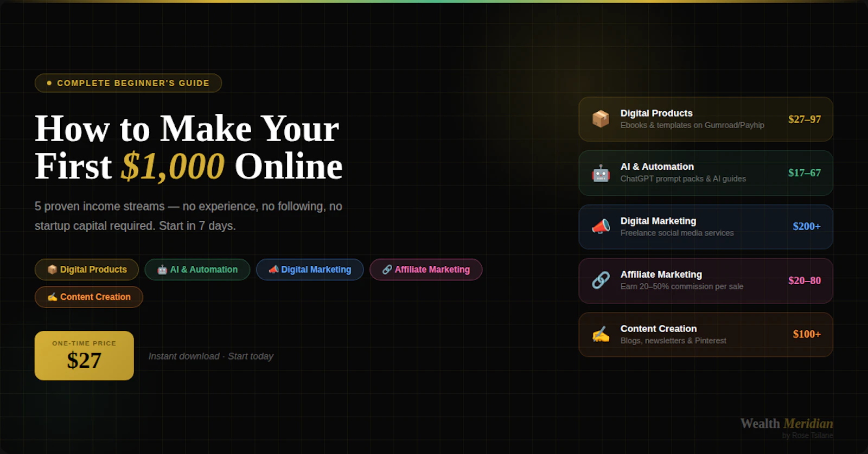The image size is (868, 454).
Task: Click the writing hand emoji in Content Creation pill
Action: pos(52,297)
